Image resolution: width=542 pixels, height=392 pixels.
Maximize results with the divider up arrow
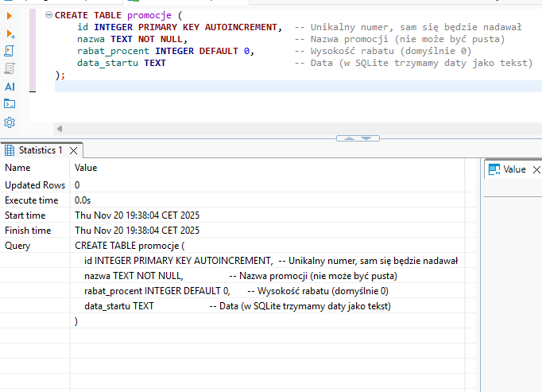click(x=348, y=138)
